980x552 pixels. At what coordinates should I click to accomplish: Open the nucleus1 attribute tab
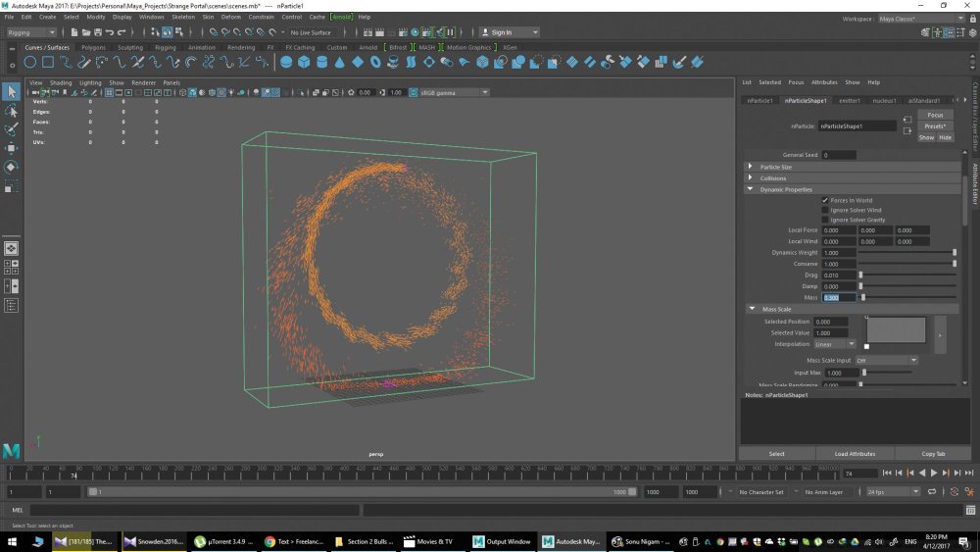884,100
